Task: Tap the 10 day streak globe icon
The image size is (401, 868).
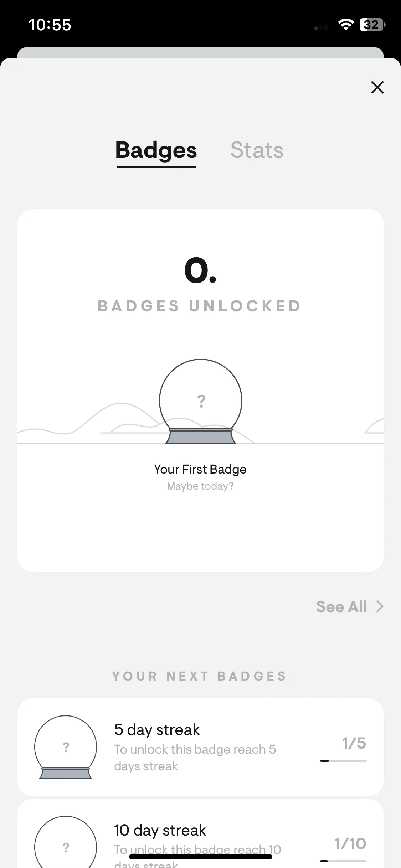Action: 66,842
